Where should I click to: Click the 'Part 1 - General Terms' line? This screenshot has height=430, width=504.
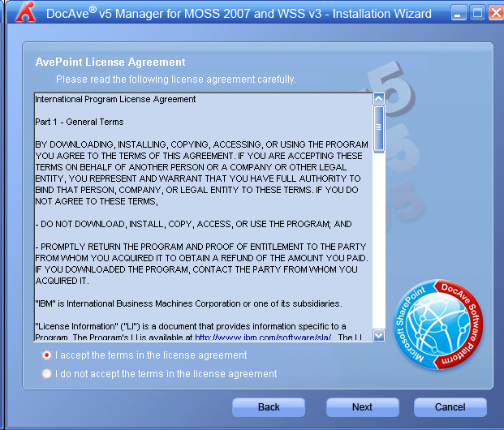[x=80, y=122]
